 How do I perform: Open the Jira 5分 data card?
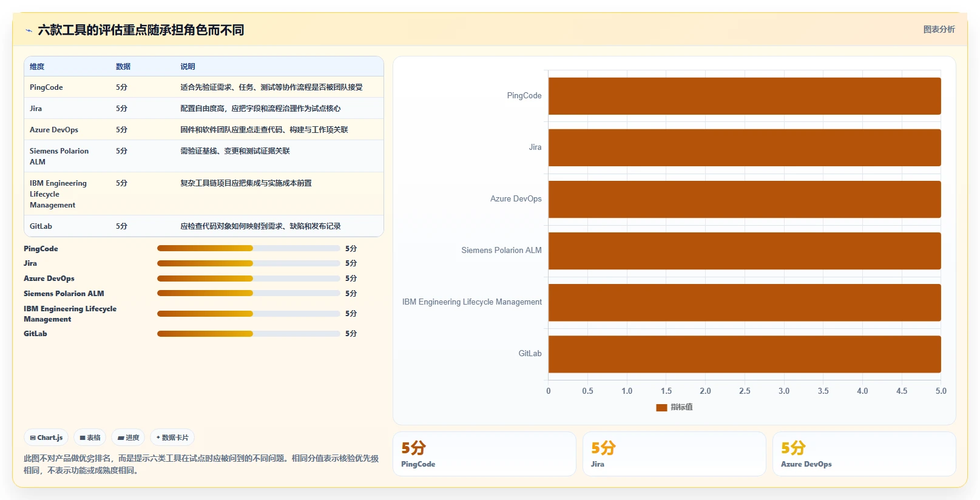coord(674,454)
